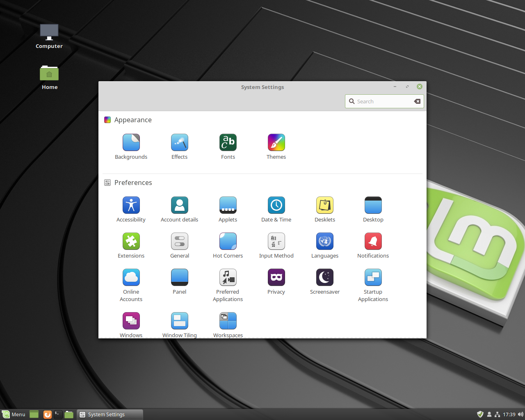Open the update manager shield icon
The image size is (525, 420).
click(x=480, y=414)
